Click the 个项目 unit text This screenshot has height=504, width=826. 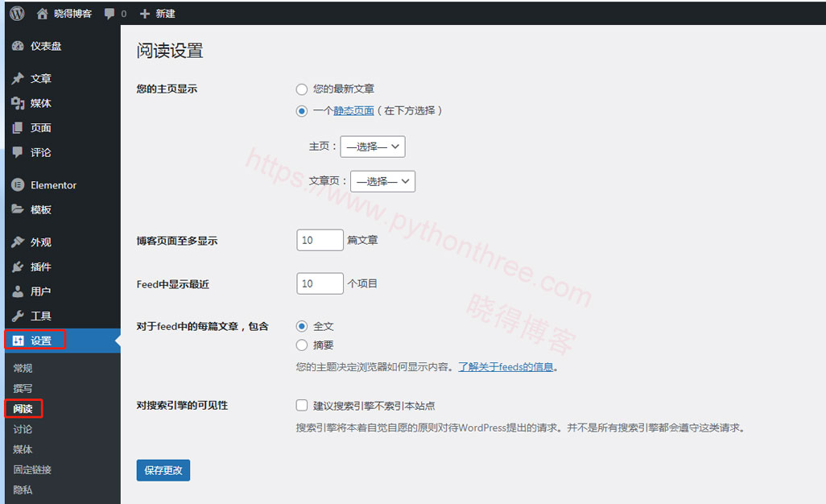(362, 284)
